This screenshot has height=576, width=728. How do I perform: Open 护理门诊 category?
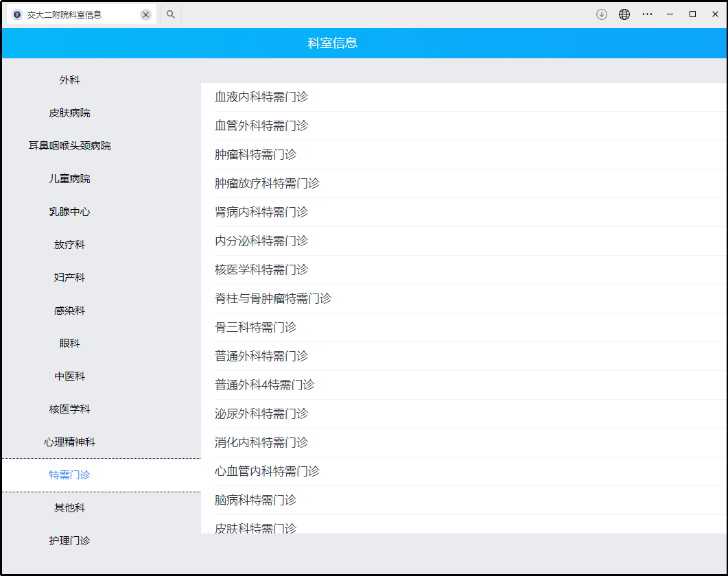[69, 541]
